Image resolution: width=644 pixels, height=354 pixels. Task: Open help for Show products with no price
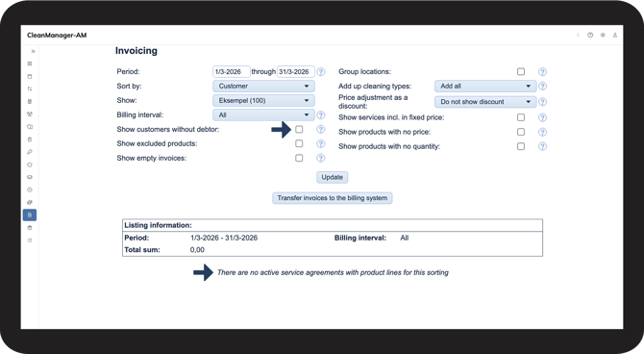tap(542, 132)
